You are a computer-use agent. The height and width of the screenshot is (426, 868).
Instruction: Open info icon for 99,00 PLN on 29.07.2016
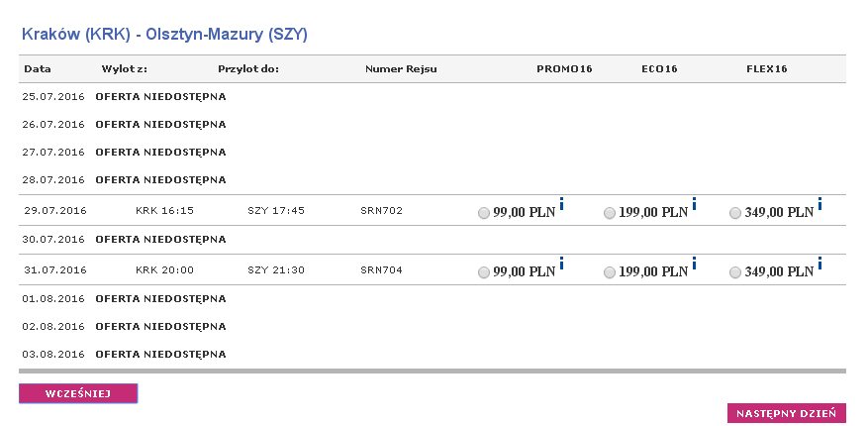(562, 204)
